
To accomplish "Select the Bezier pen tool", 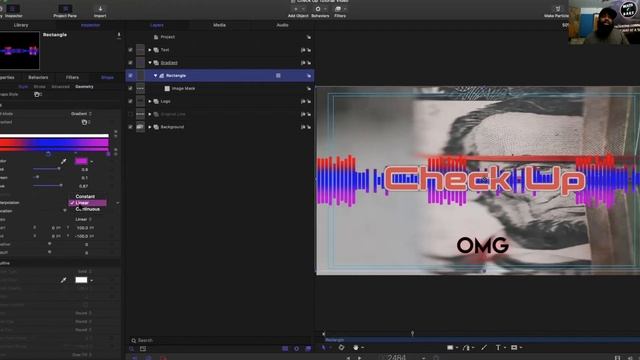I will (x=466, y=348).
